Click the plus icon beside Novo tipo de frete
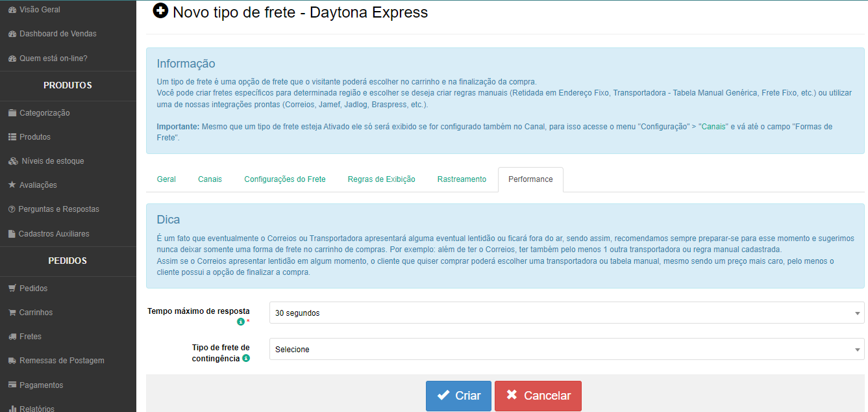This screenshot has height=412, width=868. (x=160, y=10)
